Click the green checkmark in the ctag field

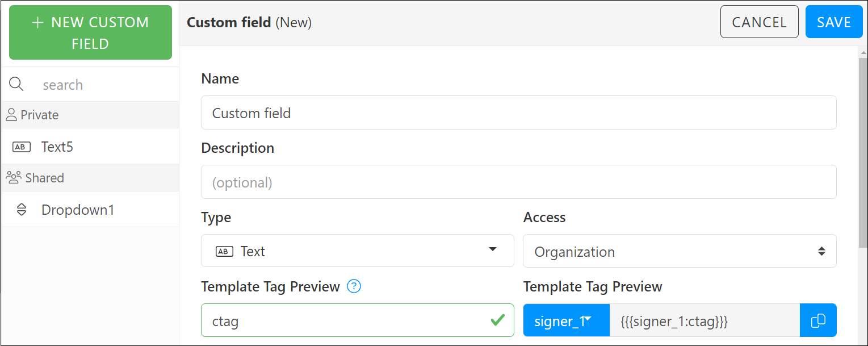498,320
